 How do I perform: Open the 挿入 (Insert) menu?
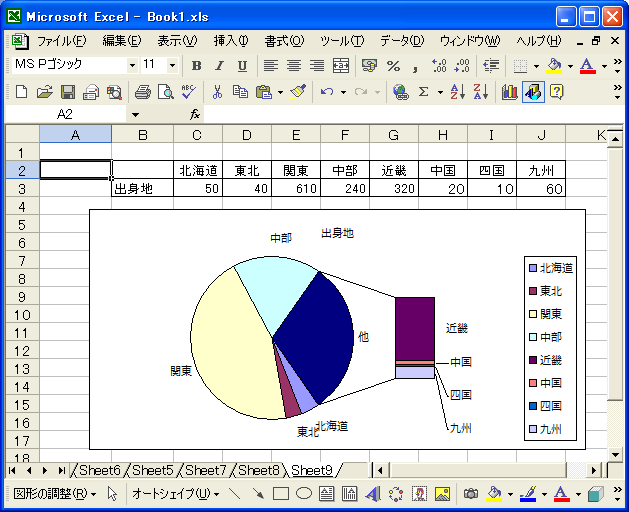click(230, 41)
